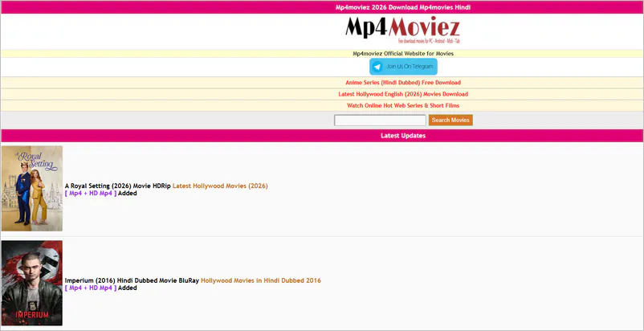Open Latest Hollywood English (2026) Movies Download
Viewport: 644px width, 331px height.
403,94
